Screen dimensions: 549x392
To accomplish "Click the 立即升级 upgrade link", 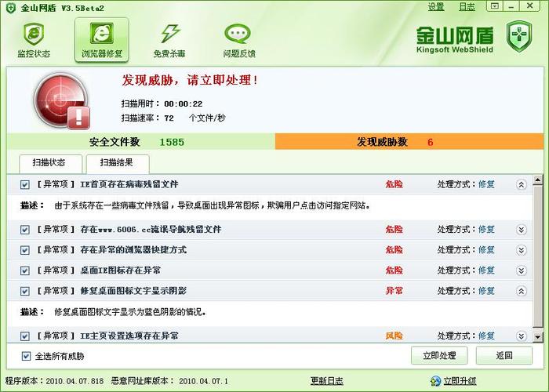I will click(460, 381).
